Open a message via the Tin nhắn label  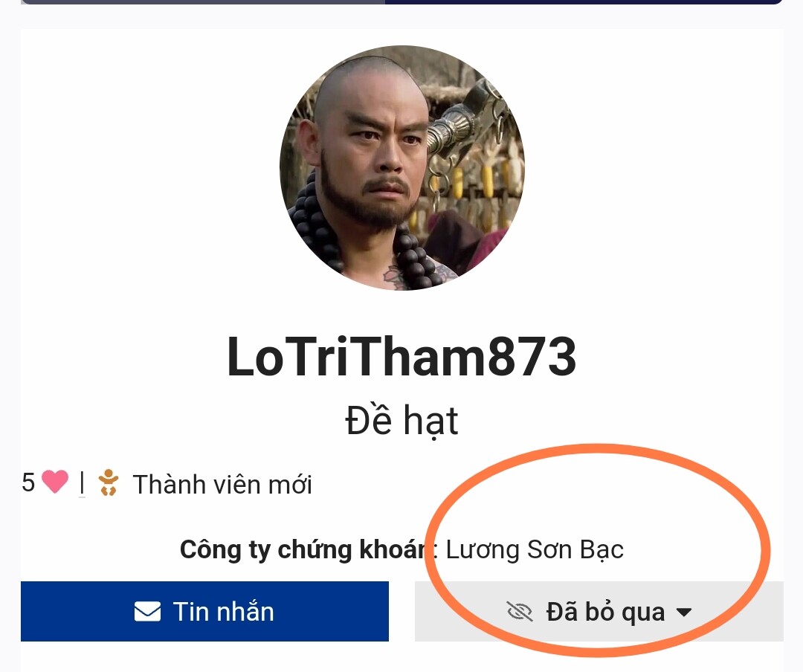click(223, 612)
